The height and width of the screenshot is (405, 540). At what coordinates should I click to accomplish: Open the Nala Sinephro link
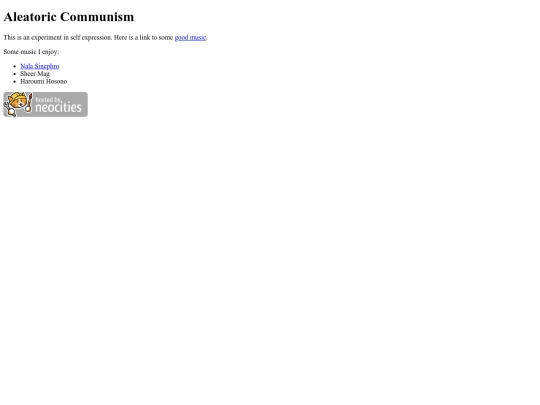[x=40, y=66]
